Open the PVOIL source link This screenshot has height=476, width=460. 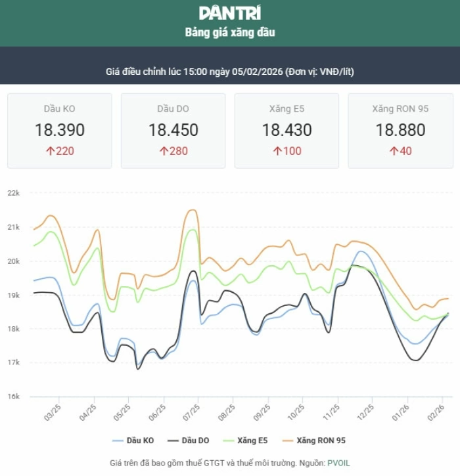coord(340,463)
